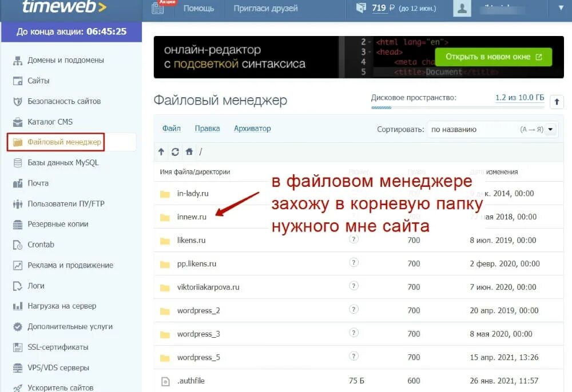Open the pp.likens.ru folder
Image resolution: width=572 pixels, height=392 pixels.
(197, 264)
